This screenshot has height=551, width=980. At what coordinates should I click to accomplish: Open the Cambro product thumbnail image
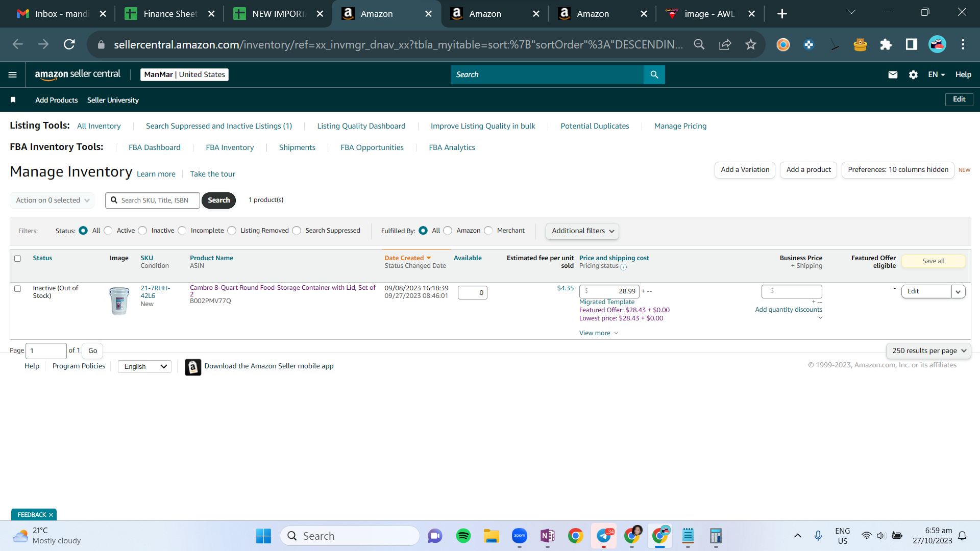click(x=119, y=300)
